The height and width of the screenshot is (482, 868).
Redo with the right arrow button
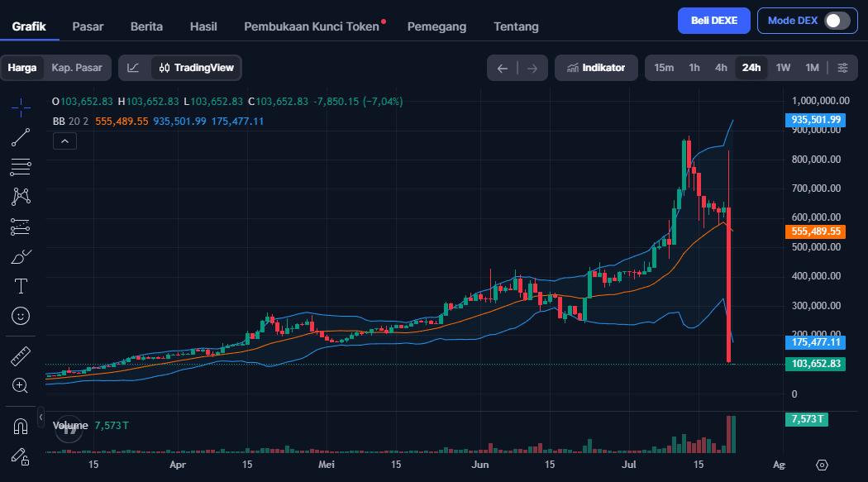(x=532, y=68)
